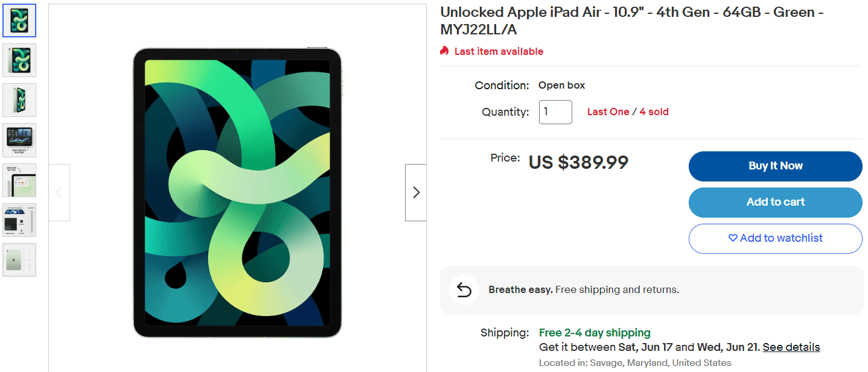Click the main iPad product image
Image resolution: width=868 pixels, height=372 pixels.
(237, 192)
